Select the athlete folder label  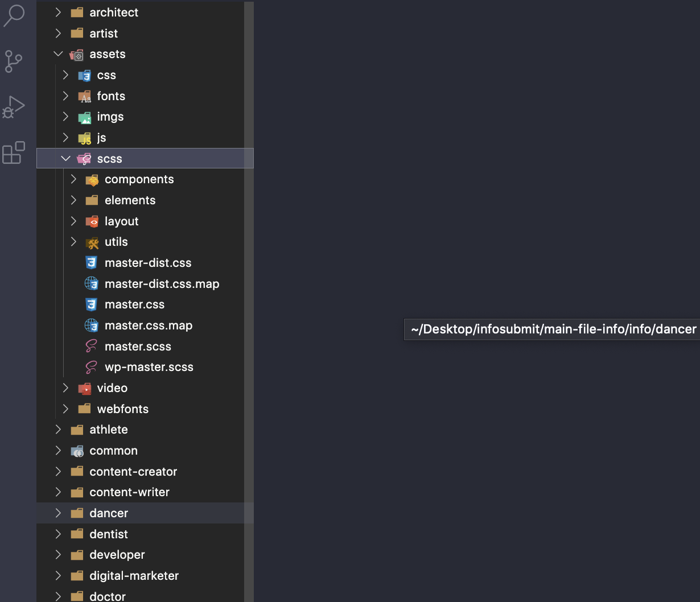coord(109,430)
